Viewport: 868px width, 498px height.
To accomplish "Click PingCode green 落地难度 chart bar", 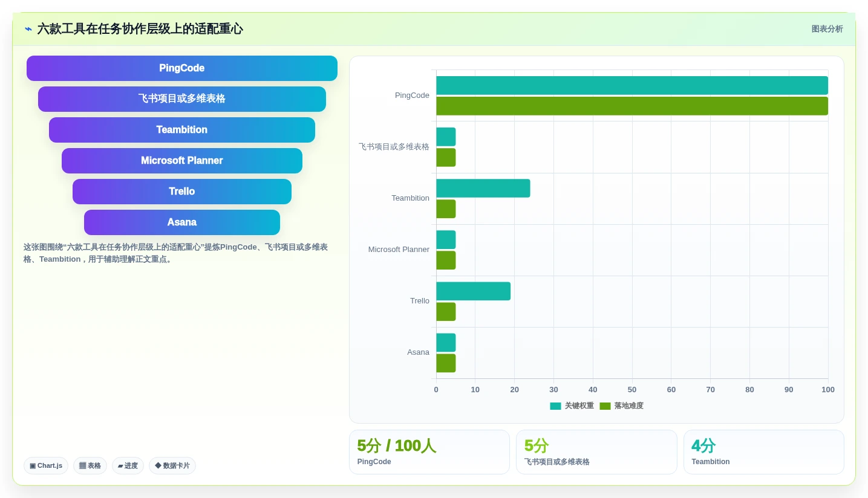I will pos(632,106).
